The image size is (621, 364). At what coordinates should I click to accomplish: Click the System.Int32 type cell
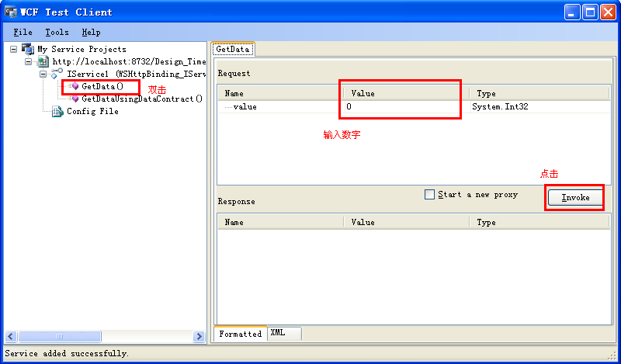[x=500, y=106]
